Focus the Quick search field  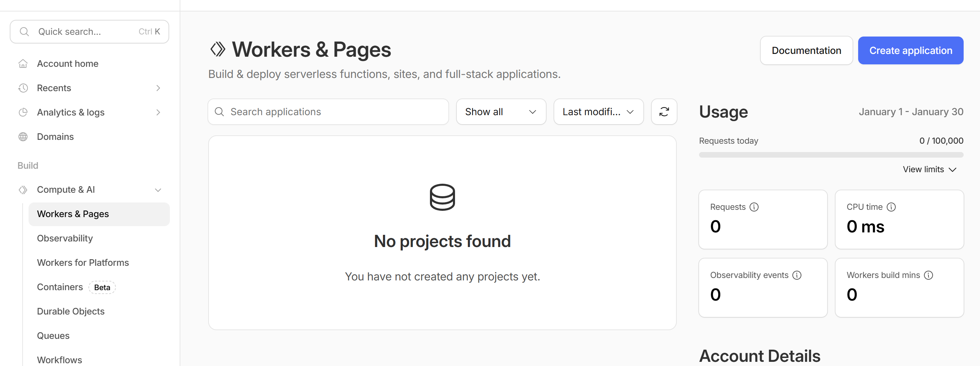point(89,32)
